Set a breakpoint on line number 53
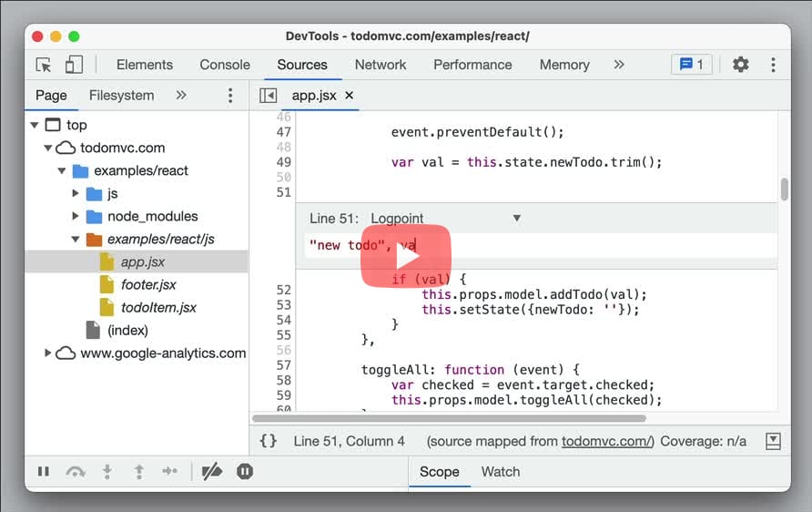The width and height of the screenshot is (812, 512). [283, 304]
